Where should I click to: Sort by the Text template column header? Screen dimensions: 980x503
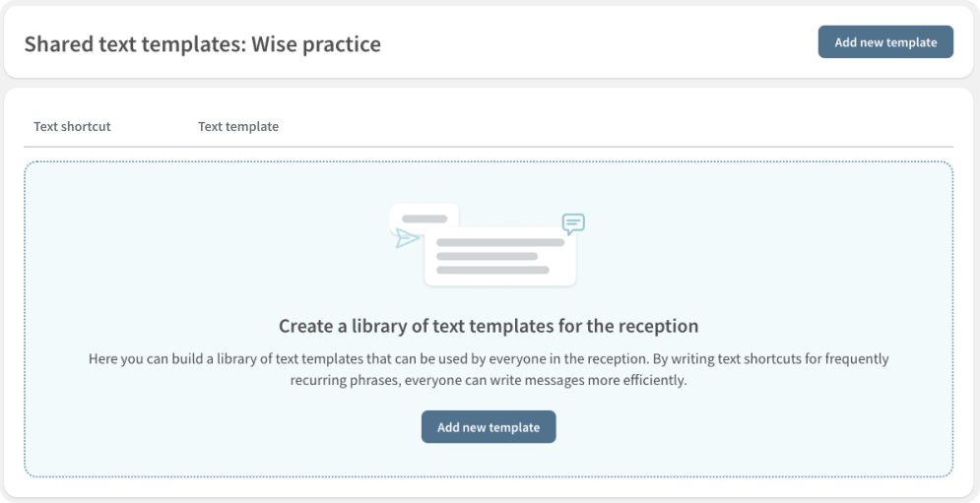[x=238, y=126]
